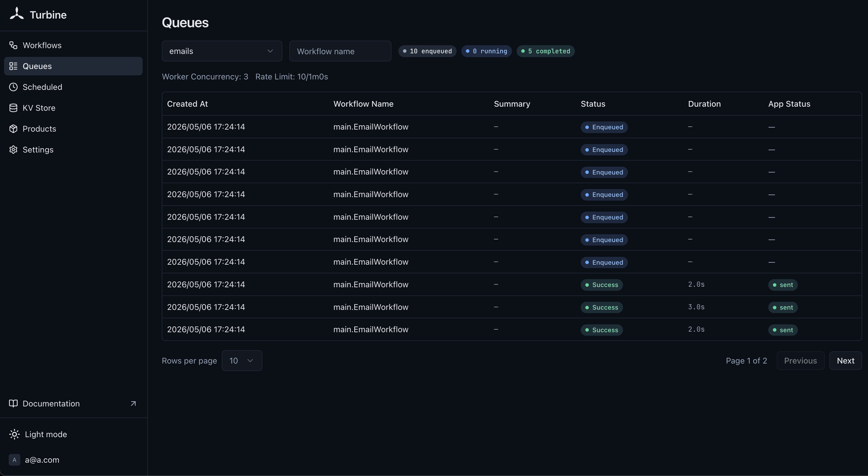Navigate to Products
Image resolution: width=868 pixels, height=476 pixels.
pos(73,129)
